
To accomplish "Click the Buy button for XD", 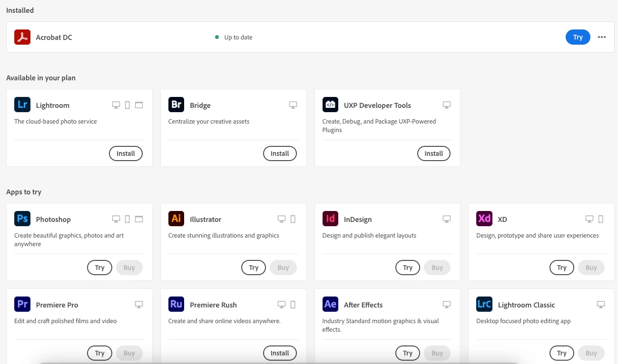I will pyautogui.click(x=591, y=268).
